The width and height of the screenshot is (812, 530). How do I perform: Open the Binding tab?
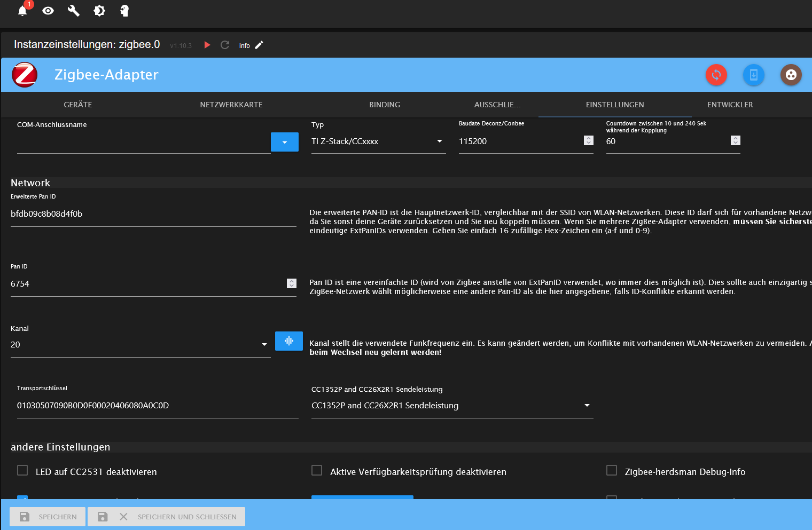tap(385, 105)
